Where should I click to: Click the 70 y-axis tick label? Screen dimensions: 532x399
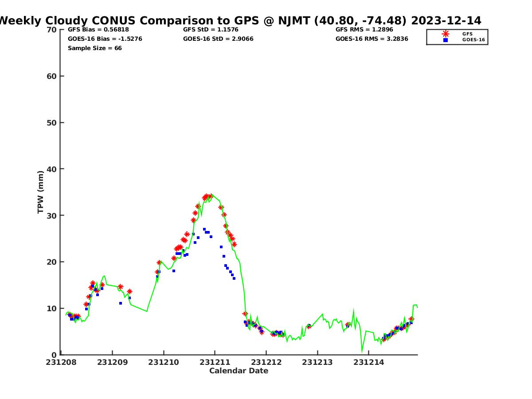point(52,30)
